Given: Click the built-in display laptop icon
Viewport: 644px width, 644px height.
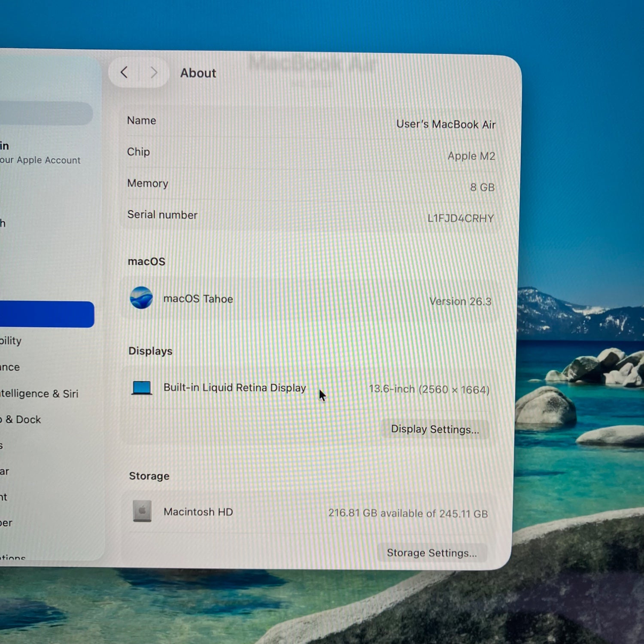Looking at the screenshot, I should tap(142, 388).
